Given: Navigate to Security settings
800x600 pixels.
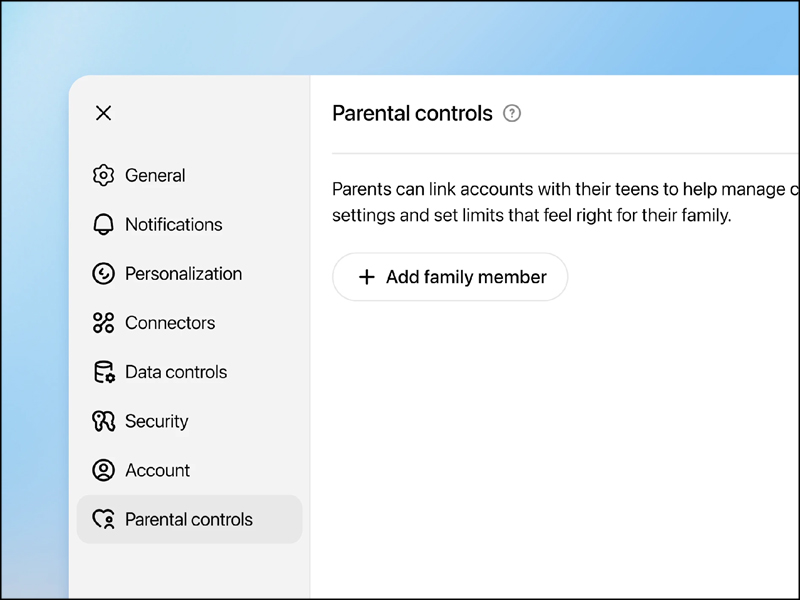Looking at the screenshot, I should (157, 421).
